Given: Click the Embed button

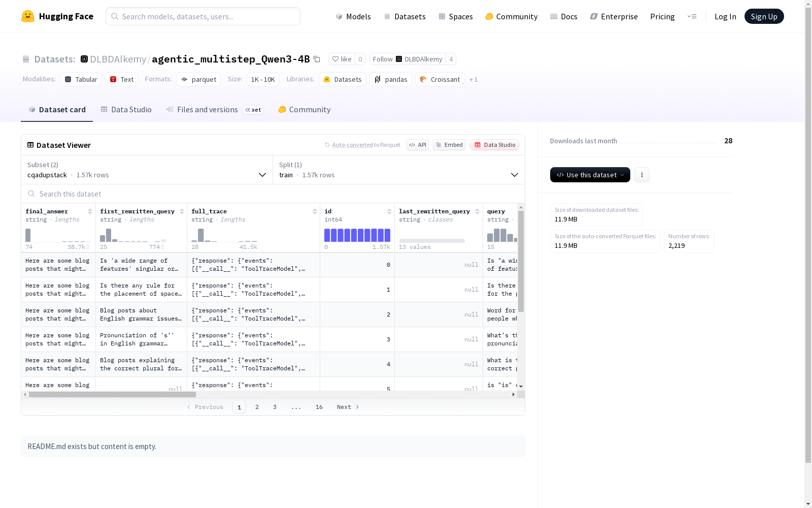Looking at the screenshot, I should coord(449,145).
